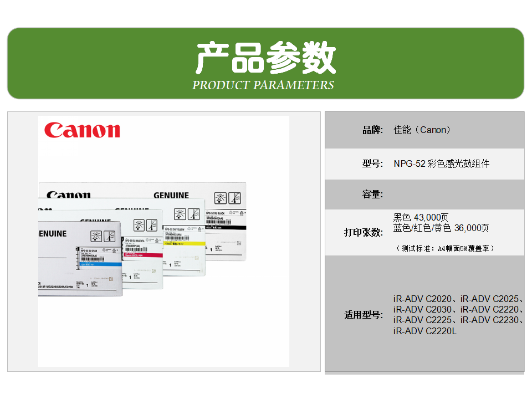532x399 pixels.
Task: Click the PRODUCT PARAMETERS subtitle text
Action: [x=263, y=85]
